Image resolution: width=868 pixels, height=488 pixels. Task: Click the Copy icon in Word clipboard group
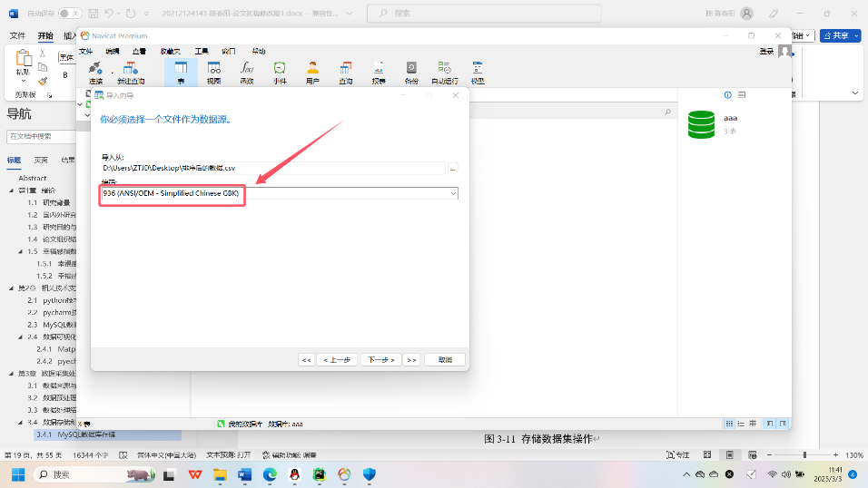click(43, 67)
